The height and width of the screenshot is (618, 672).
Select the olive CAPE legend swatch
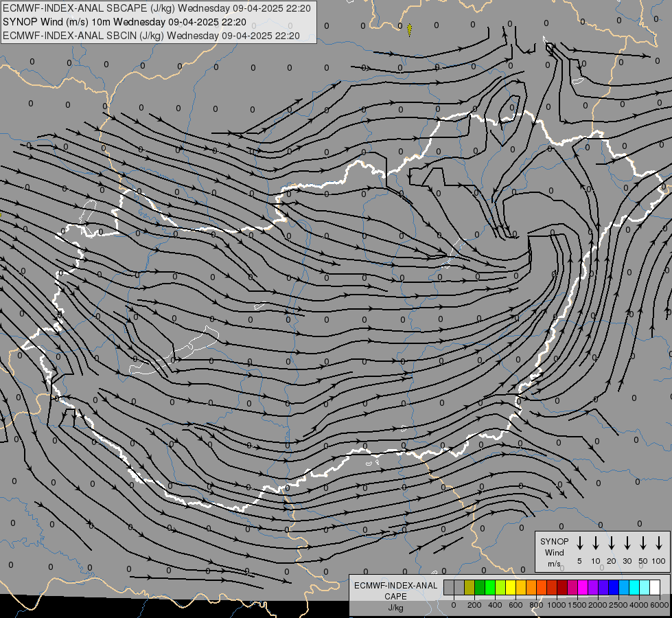coord(470,587)
